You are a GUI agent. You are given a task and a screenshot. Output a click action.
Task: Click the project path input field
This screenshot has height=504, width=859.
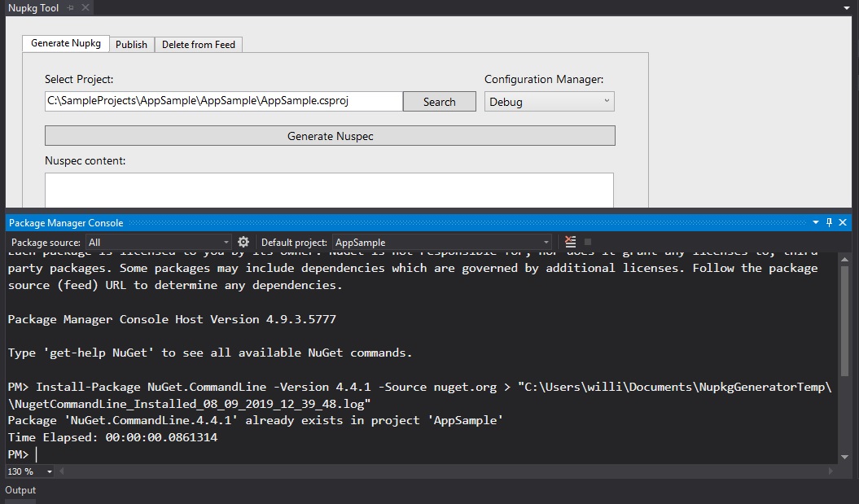click(220, 101)
